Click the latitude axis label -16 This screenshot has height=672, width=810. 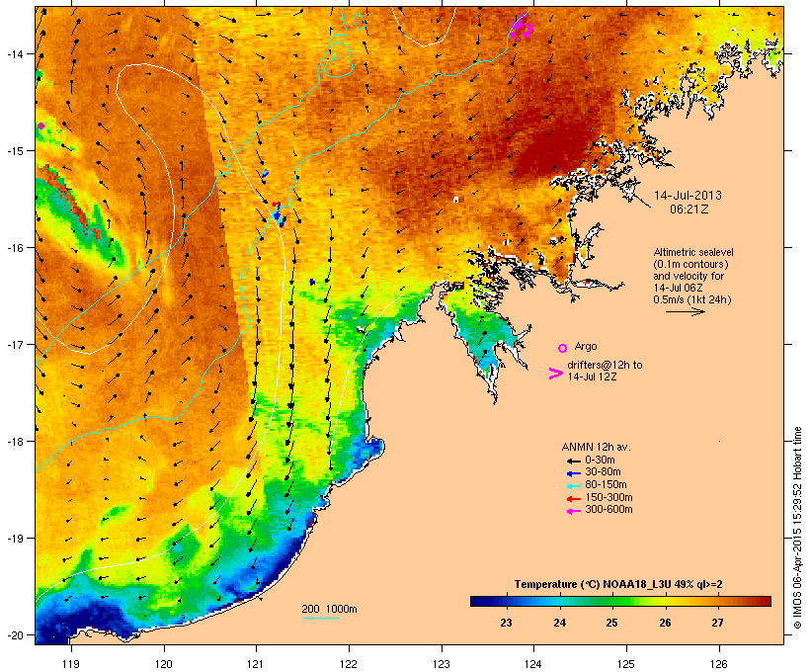point(15,248)
